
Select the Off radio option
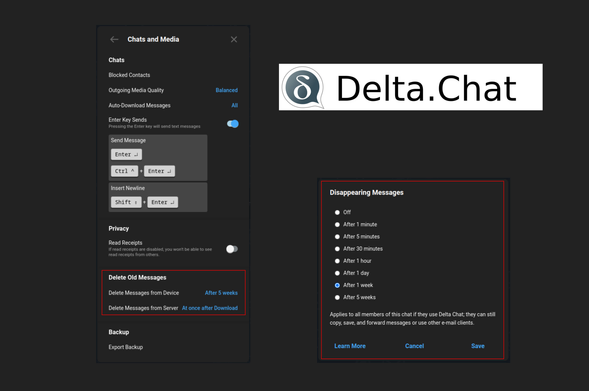(x=337, y=213)
